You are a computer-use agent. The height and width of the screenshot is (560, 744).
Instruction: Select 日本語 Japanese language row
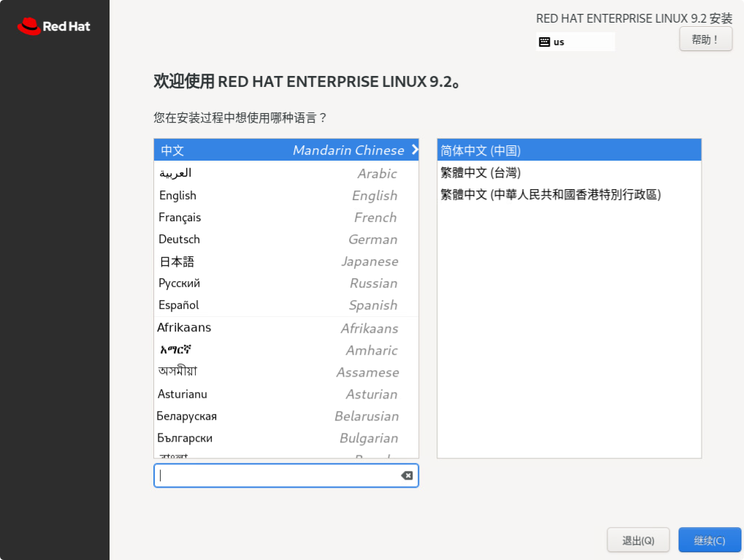click(x=286, y=261)
